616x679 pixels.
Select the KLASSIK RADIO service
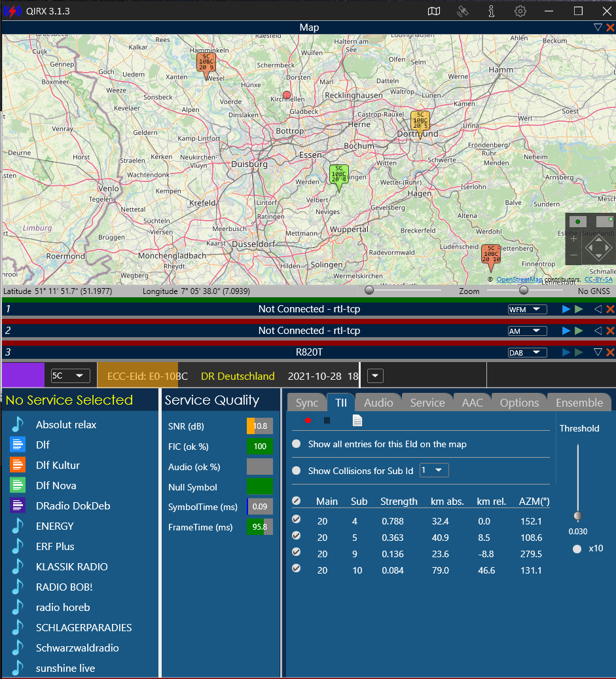click(x=71, y=566)
